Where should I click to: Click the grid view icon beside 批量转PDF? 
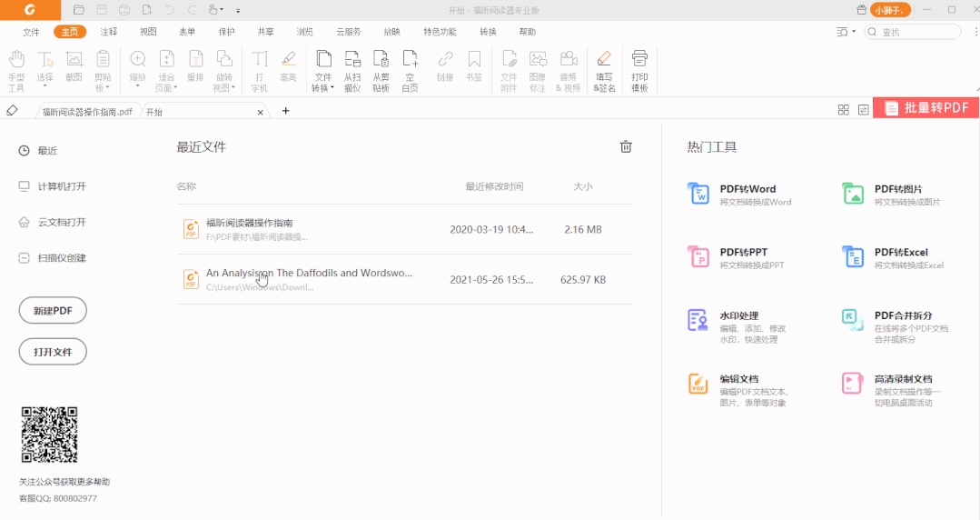[843, 110]
